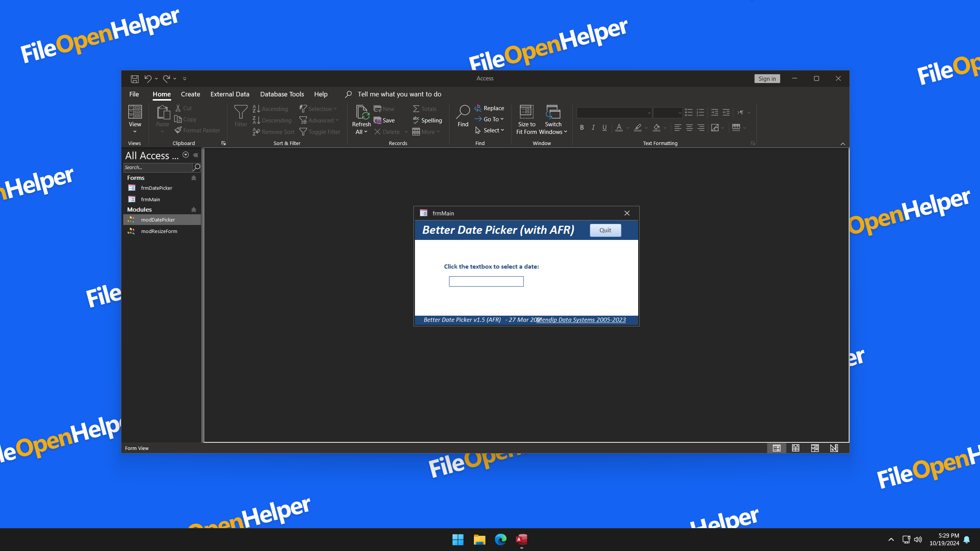Open the Create ribbon tab
This screenshot has height=551, width=980.
(x=190, y=94)
